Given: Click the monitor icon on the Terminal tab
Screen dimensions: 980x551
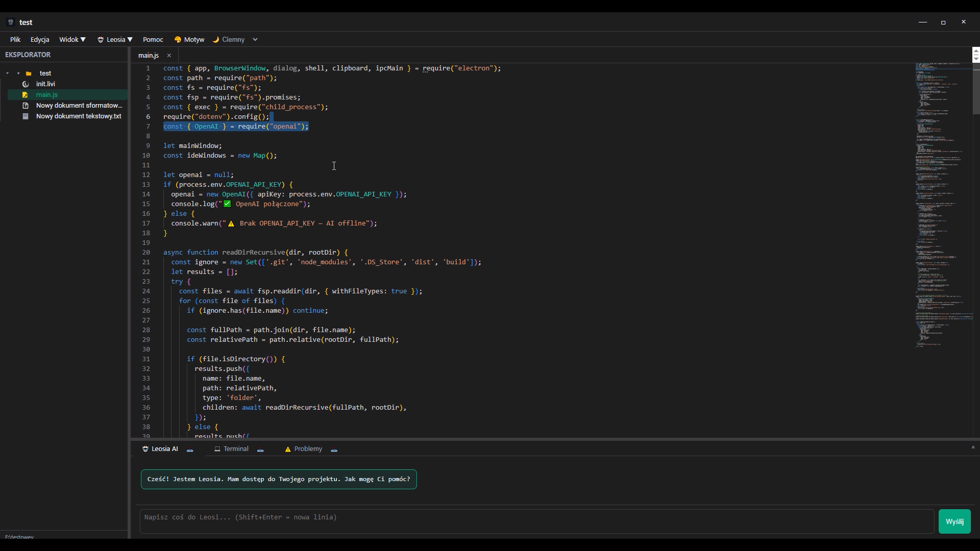Looking at the screenshot, I should pyautogui.click(x=218, y=449).
